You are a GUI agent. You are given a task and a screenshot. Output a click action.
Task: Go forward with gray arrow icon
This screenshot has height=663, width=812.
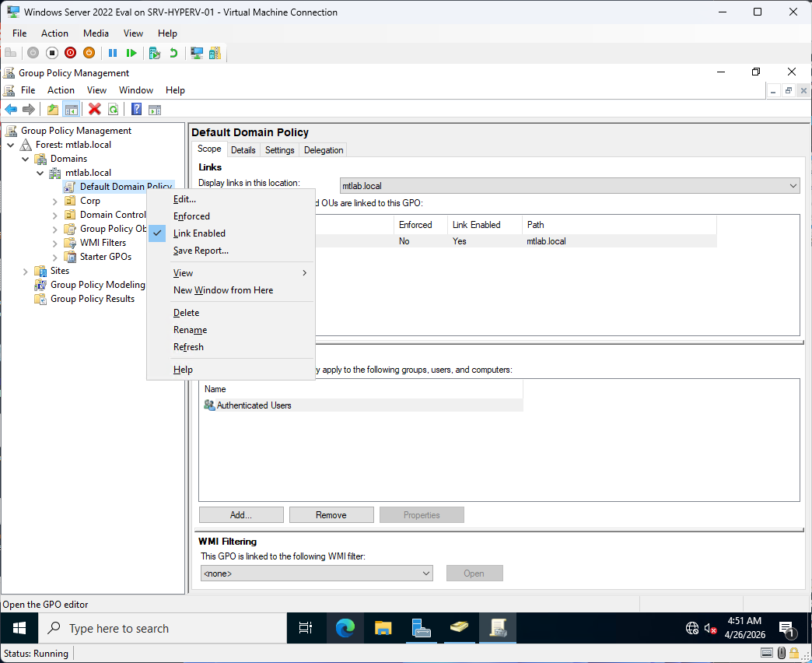[x=29, y=109]
